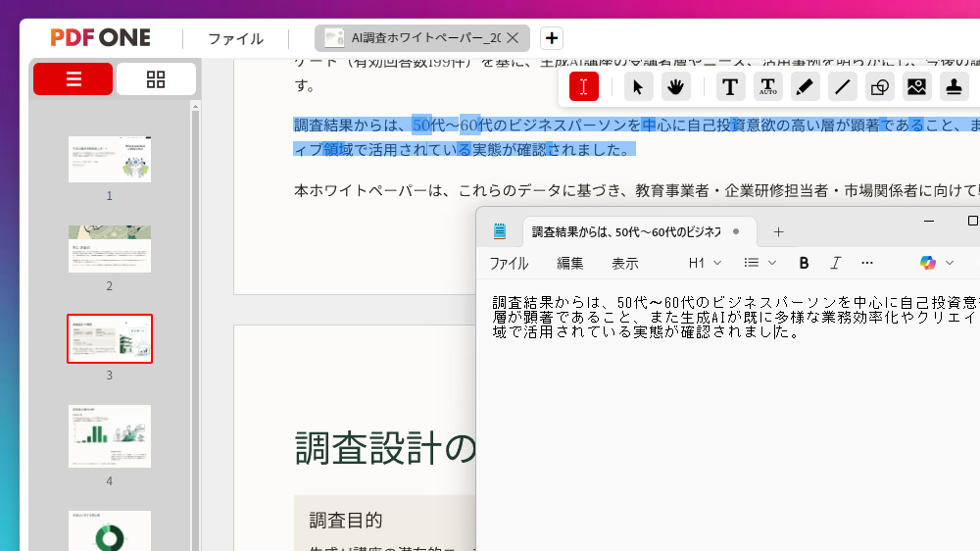Switch sidebar to grid thumbnail view
The width and height of the screenshot is (980, 551).
tap(156, 79)
